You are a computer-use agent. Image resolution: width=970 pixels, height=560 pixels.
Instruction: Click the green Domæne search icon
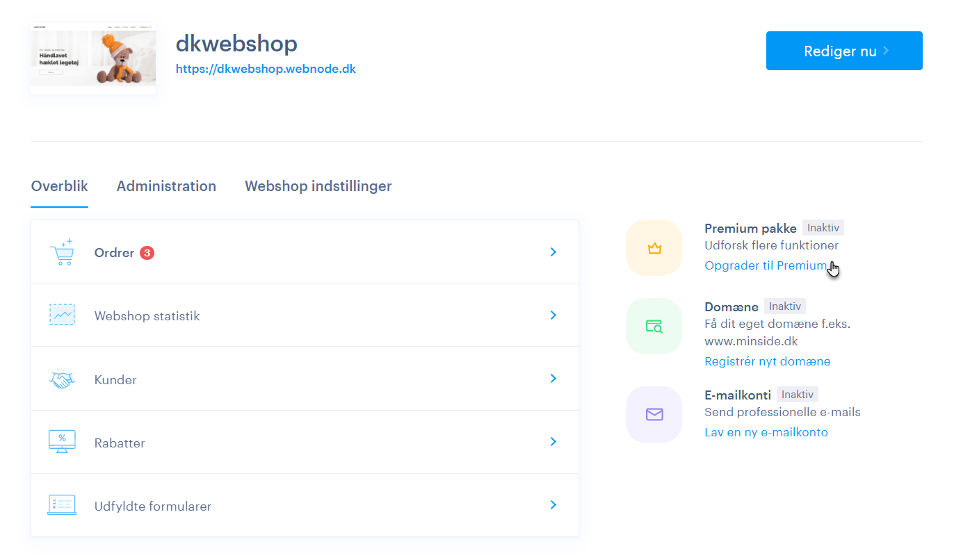(654, 326)
